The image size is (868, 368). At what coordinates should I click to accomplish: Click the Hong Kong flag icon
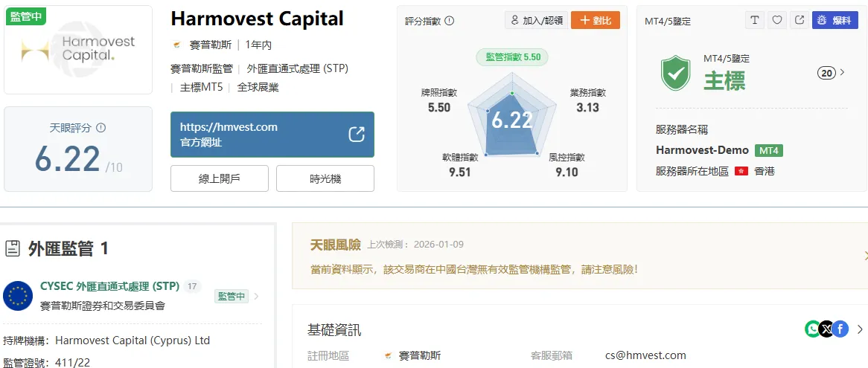[741, 171]
